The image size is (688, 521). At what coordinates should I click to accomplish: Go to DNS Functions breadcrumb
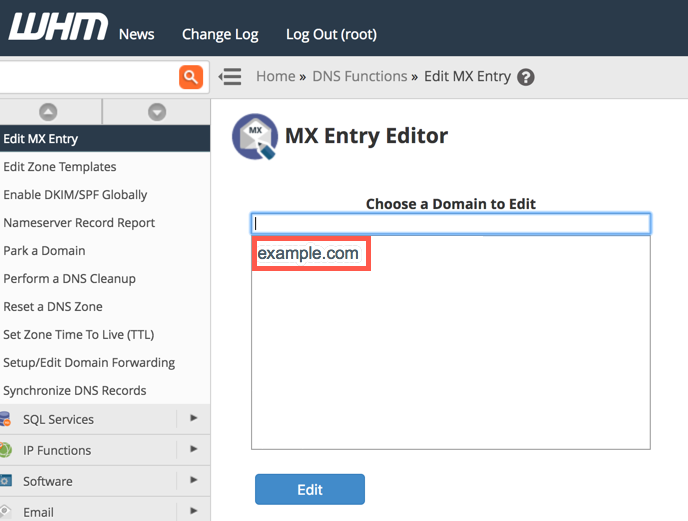(x=360, y=76)
